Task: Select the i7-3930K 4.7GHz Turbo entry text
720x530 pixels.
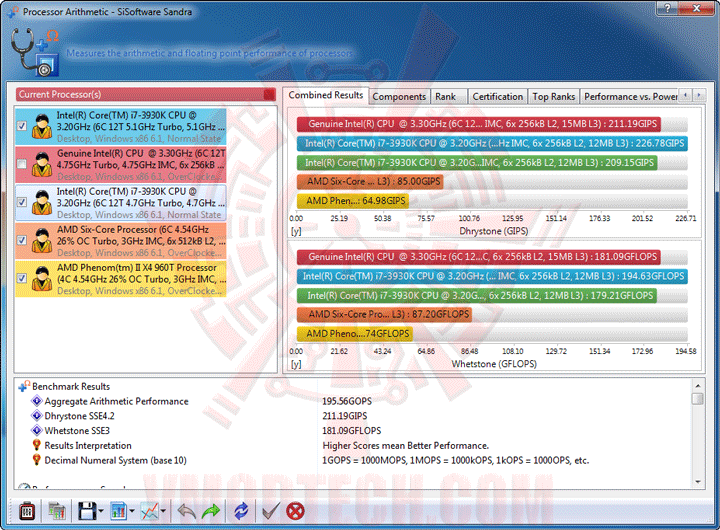Action: (141, 203)
